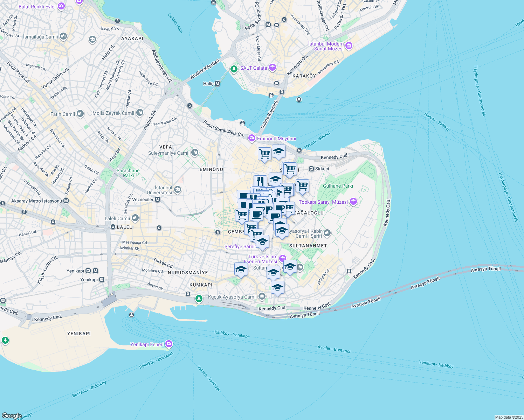
Task: Click the Sirkeci train station icon
Action: click(311, 169)
